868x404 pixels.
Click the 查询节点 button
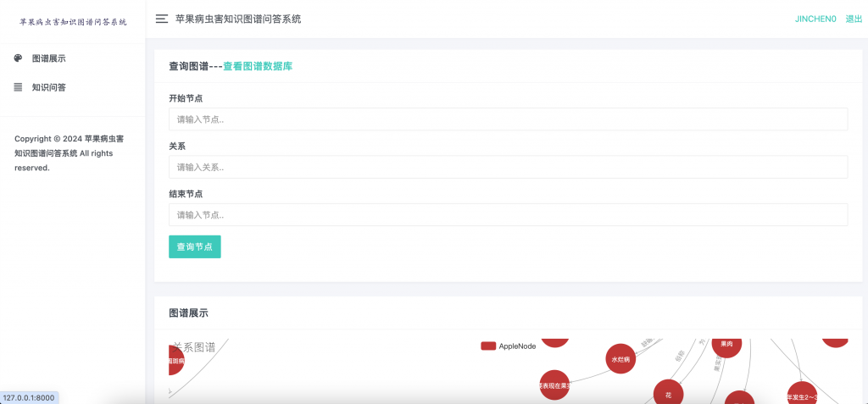click(x=195, y=246)
